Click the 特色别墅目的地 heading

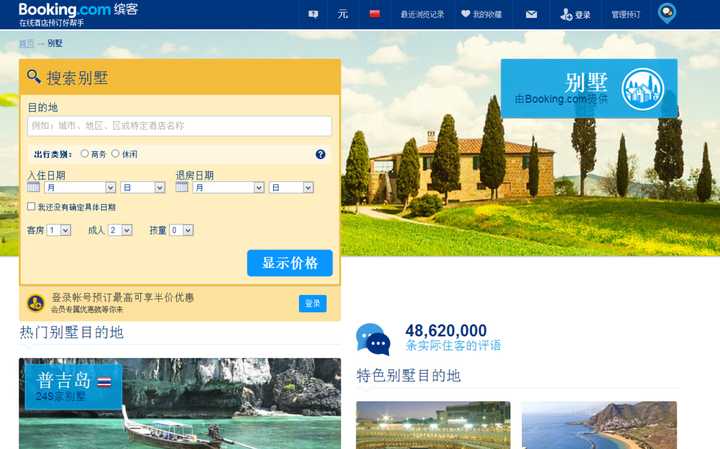408,376
